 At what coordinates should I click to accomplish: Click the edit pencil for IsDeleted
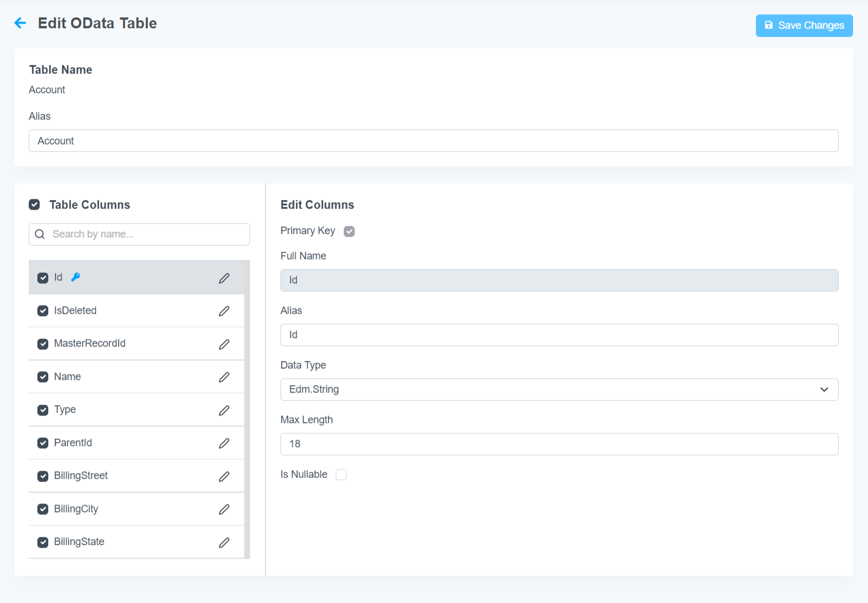(224, 311)
